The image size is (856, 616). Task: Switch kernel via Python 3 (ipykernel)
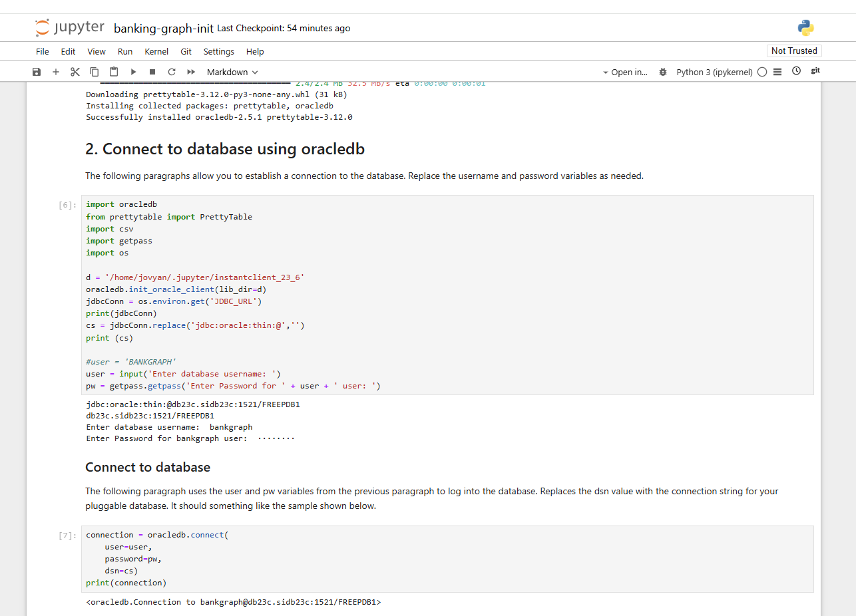click(x=714, y=72)
